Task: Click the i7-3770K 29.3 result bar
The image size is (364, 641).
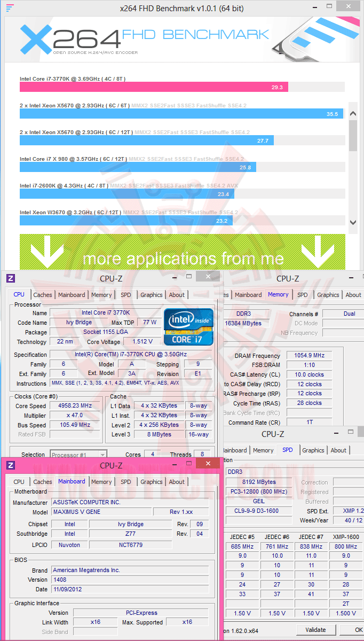Action: 155,87
